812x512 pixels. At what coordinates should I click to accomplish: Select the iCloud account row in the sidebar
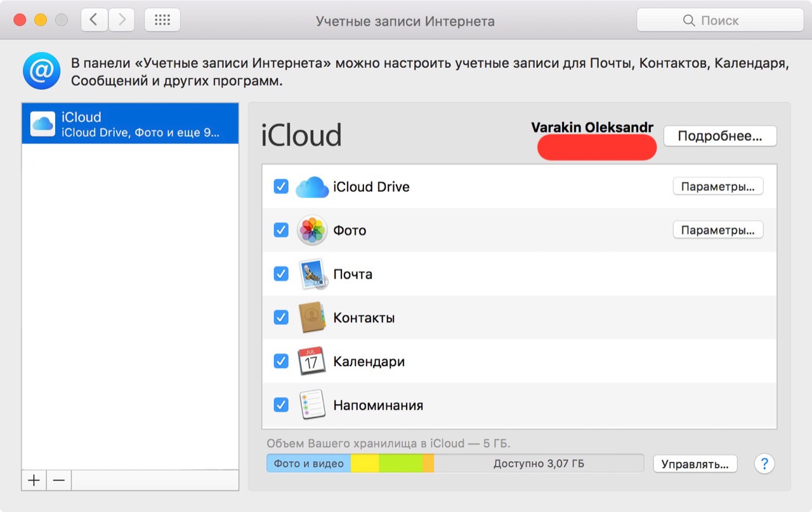(130, 124)
